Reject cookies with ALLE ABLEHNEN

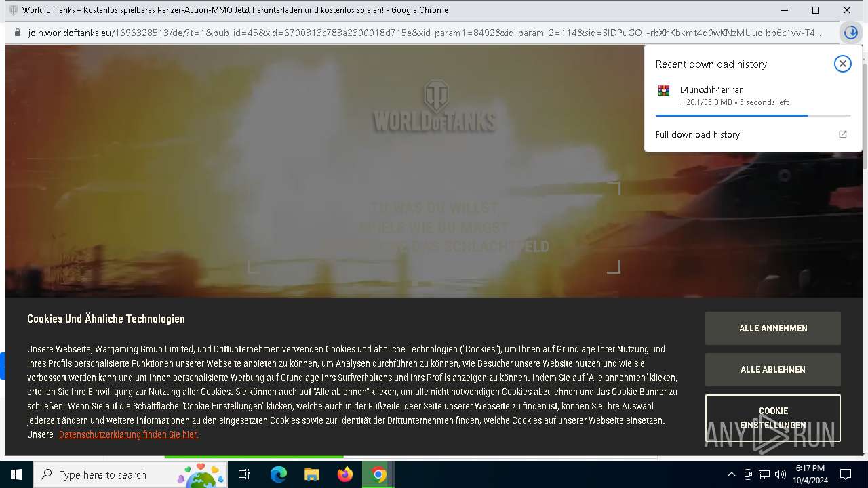773,369
